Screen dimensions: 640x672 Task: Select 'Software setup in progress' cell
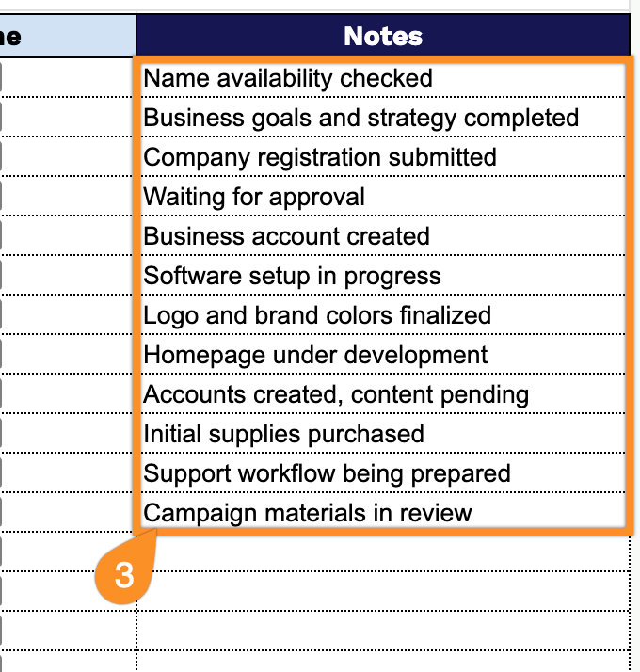click(383, 275)
